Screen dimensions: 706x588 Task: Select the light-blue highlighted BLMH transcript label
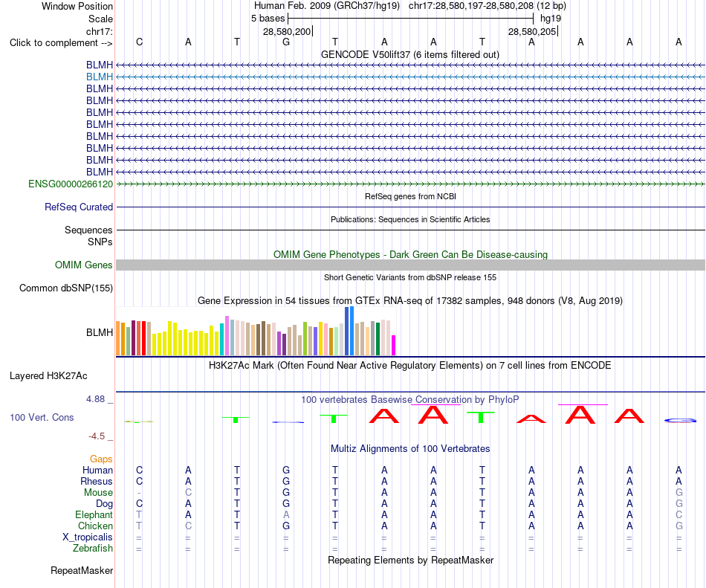pyautogui.click(x=100, y=77)
